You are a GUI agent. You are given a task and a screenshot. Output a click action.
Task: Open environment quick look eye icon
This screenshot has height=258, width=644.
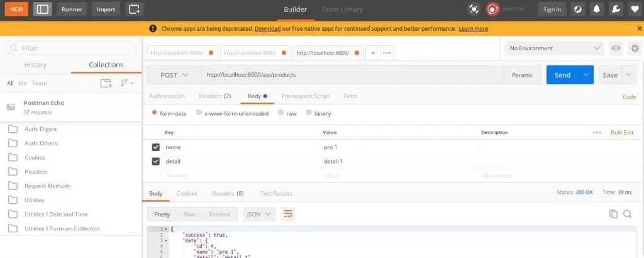616,48
